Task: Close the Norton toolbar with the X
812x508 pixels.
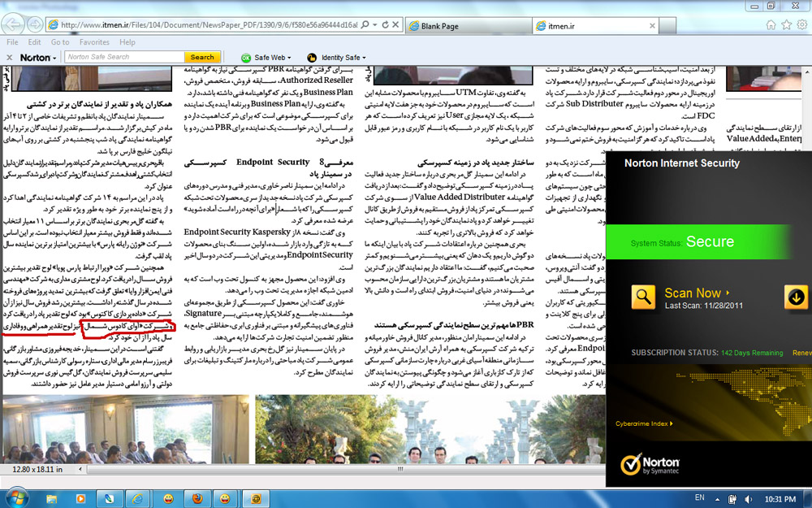Action: [x=9, y=58]
